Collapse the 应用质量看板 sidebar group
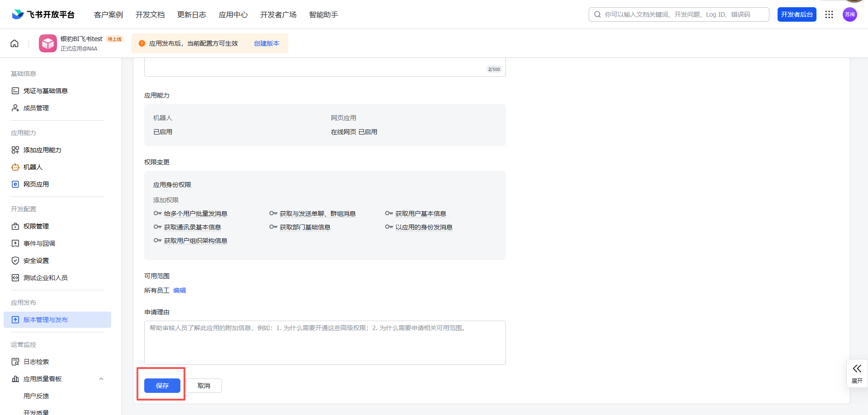868x415 pixels. coord(101,379)
